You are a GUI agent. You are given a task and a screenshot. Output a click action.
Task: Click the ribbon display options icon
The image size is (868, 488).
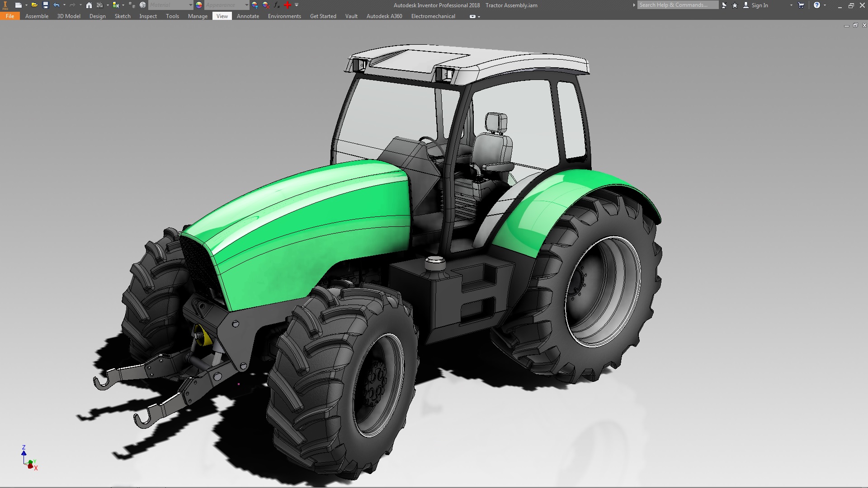(472, 16)
